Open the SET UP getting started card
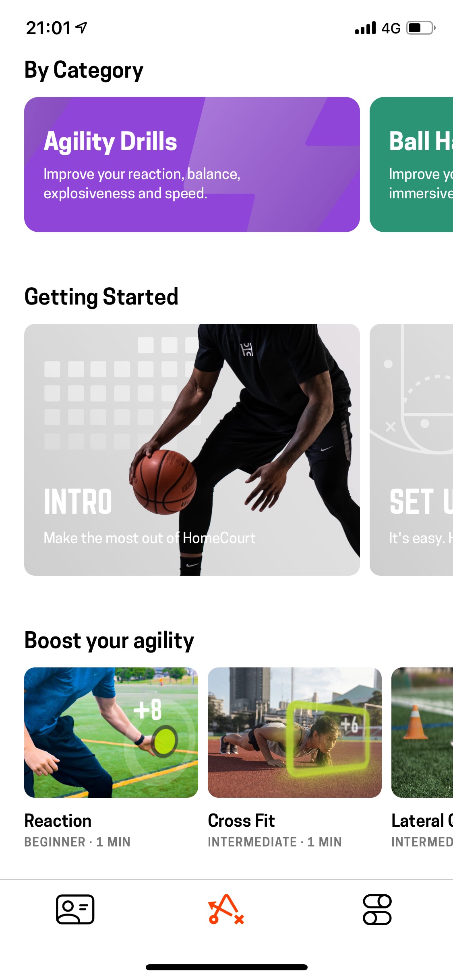 (411, 449)
